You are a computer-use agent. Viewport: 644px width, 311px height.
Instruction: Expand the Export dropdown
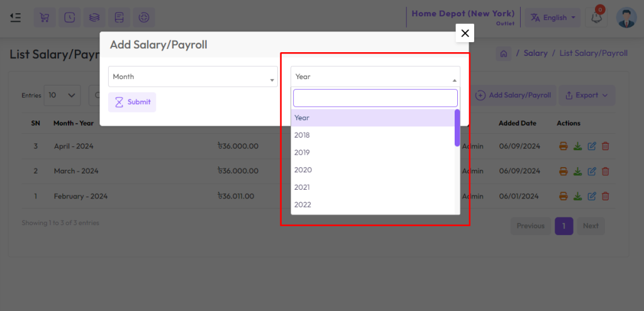(x=587, y=95)
